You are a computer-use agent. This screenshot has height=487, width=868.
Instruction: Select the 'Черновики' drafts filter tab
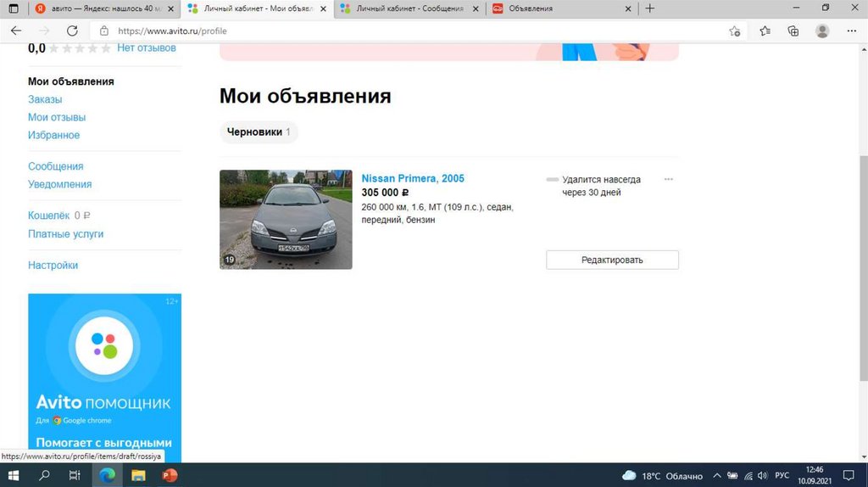[259, 132]
